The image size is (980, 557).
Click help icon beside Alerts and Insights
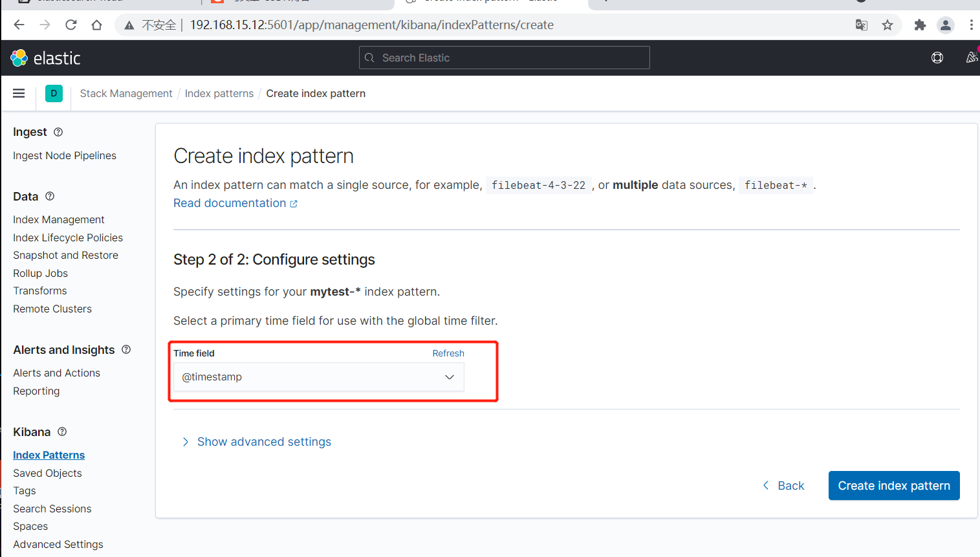126,349
